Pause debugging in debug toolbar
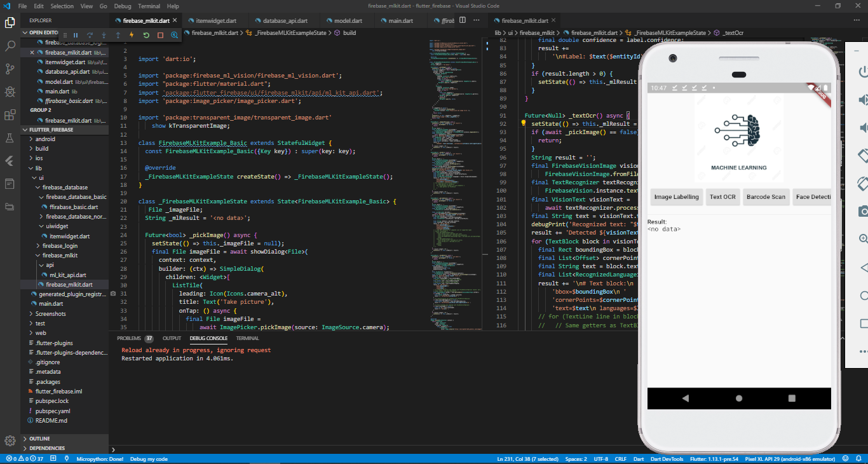The width and height of the screenshot is (868, 464). pyautogui.click(x=76, y=35)
